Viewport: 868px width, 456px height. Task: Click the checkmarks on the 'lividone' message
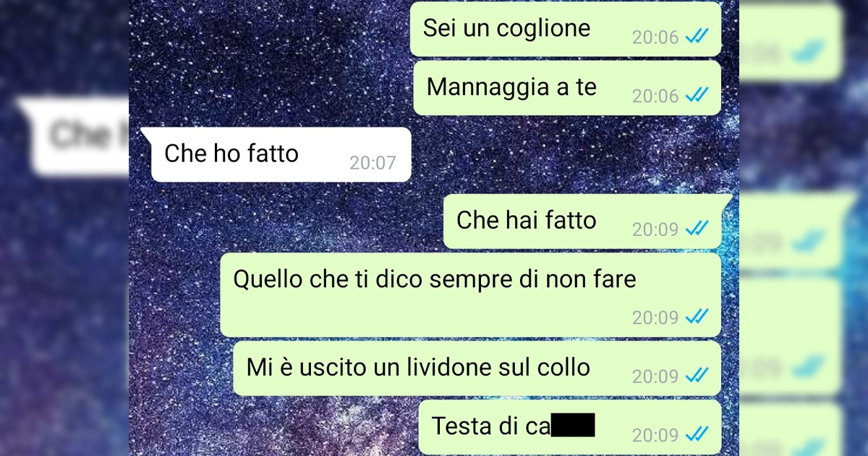point(697,376)
